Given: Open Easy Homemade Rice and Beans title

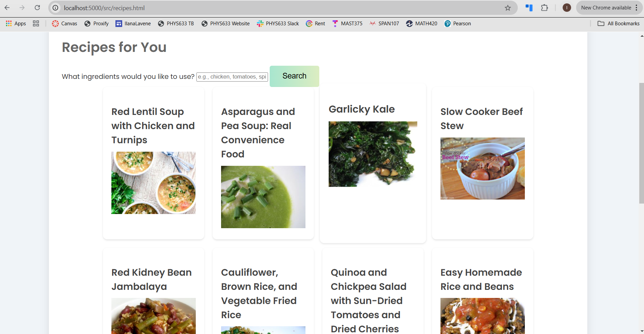Looking at the screenshot, I should click(x=481, y=279).
